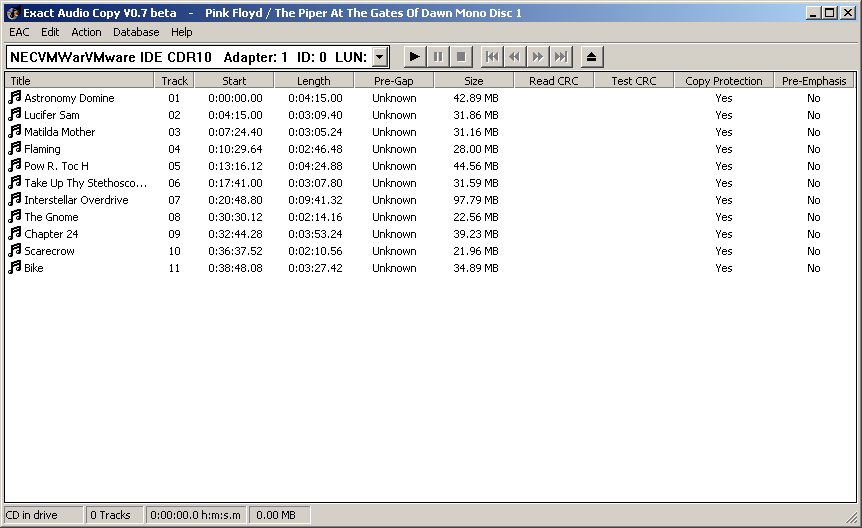Click the 0:00:00.0 h:m:s.m status panel
This screenshot has width=862, height=528.
coord(196,515)
